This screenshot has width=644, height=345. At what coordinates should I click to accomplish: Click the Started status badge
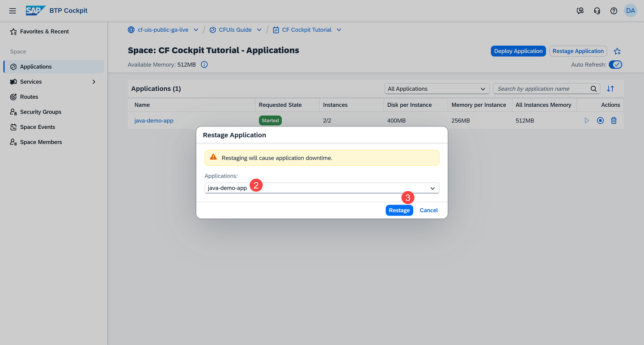[270, 121]
